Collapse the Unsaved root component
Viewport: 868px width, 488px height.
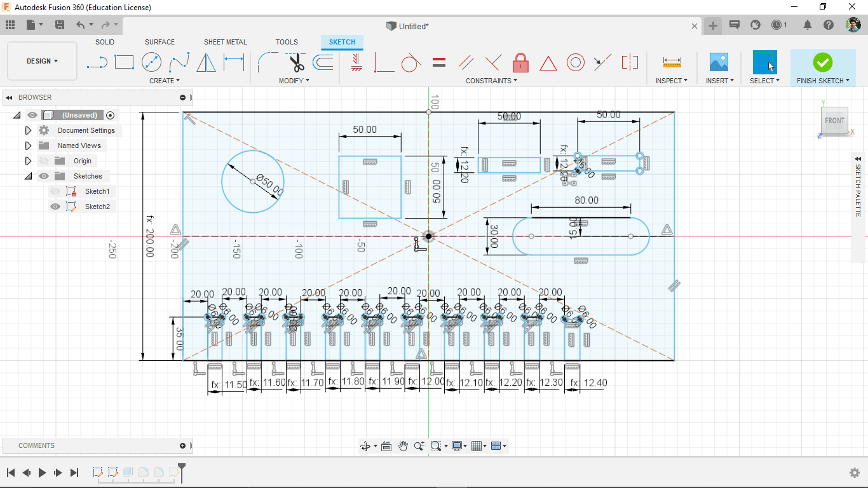17,115
